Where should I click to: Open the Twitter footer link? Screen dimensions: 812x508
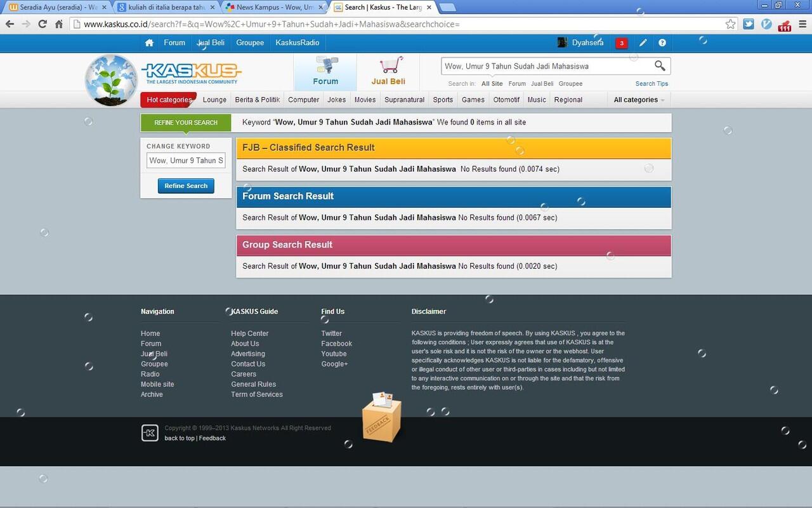(x=331, y=333)
